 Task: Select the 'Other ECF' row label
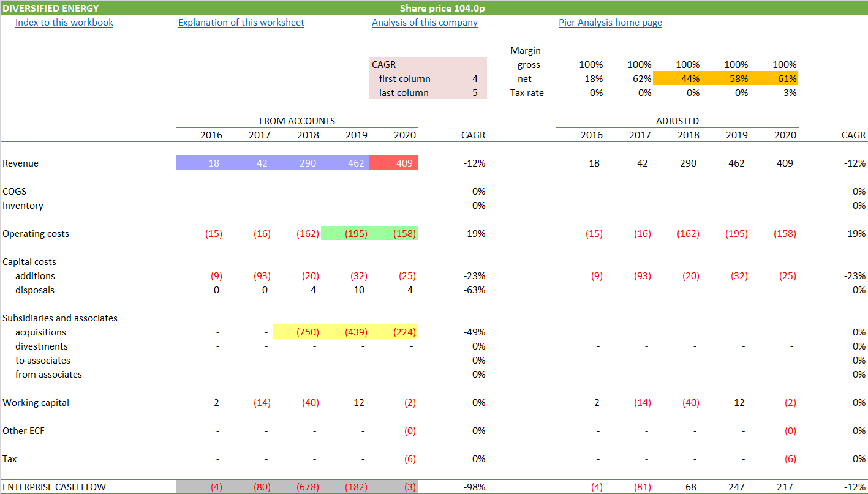coord(23,431)
